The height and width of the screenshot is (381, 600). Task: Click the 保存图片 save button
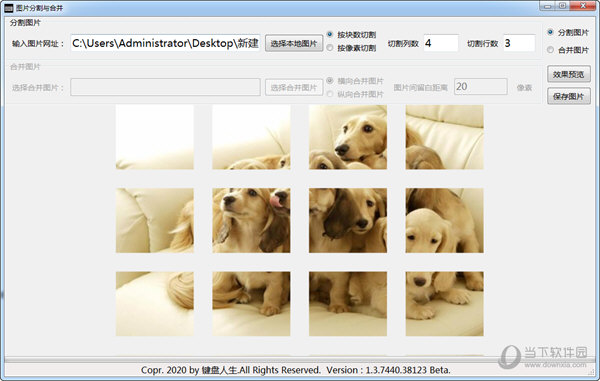(569, 96)
